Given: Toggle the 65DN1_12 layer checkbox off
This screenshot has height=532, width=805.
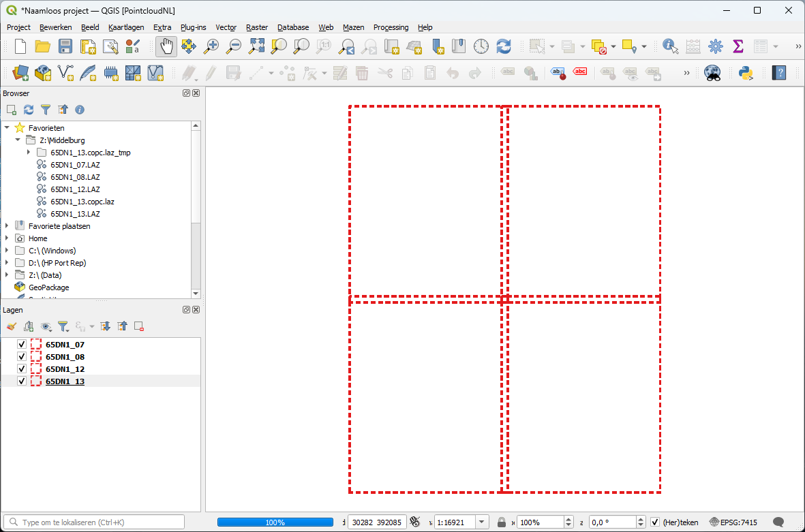Looking at the screenshot, I should 21,369.
